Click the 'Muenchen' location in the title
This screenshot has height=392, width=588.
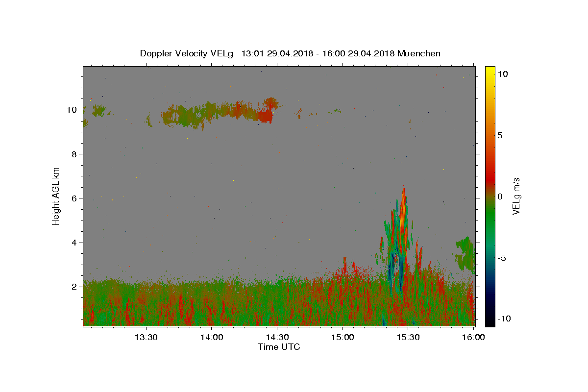419,53
